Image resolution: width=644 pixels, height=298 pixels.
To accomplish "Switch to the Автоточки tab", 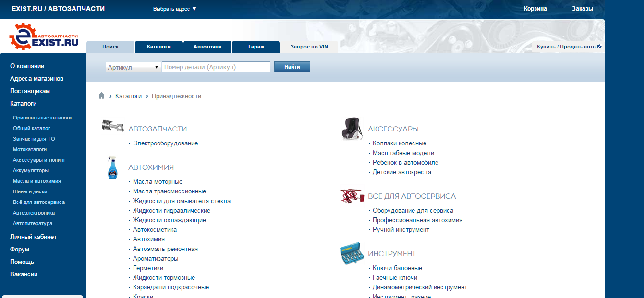I will point(207,47).
